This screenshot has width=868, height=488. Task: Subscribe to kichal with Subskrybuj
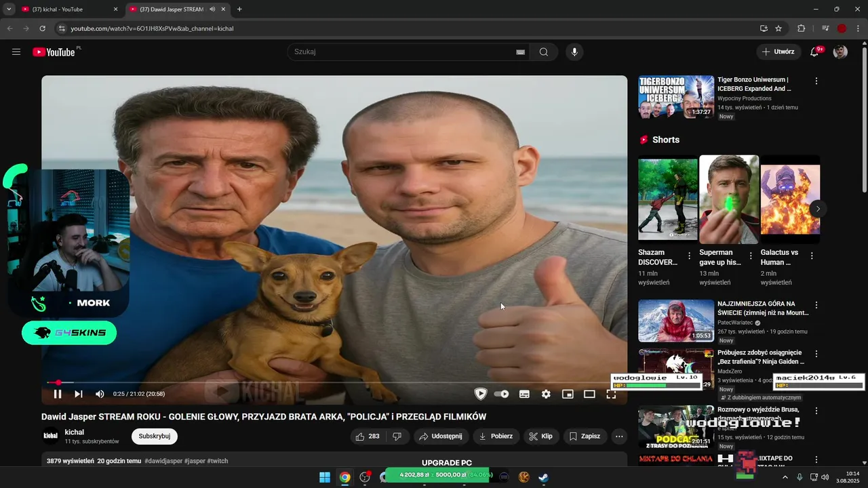(155, 436)
